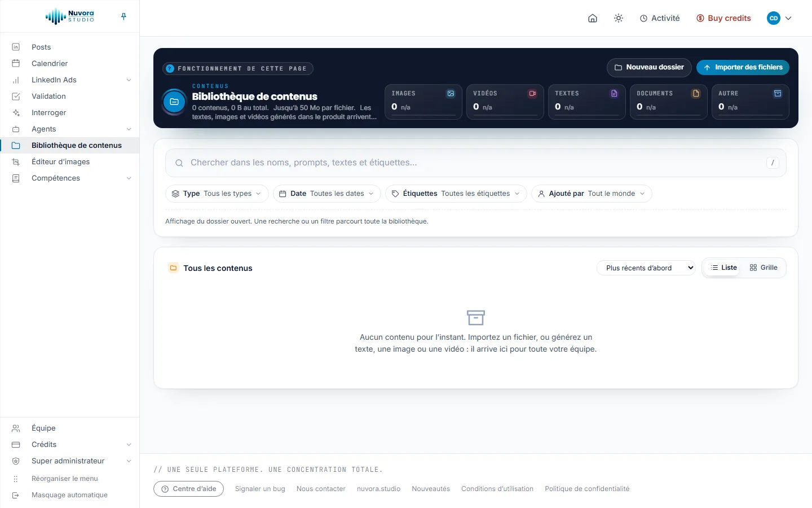Open the Plus récents d'abord sort dropdown
Image resolution: width=812 pixels, height=508 pixels.
click(646, 268)
